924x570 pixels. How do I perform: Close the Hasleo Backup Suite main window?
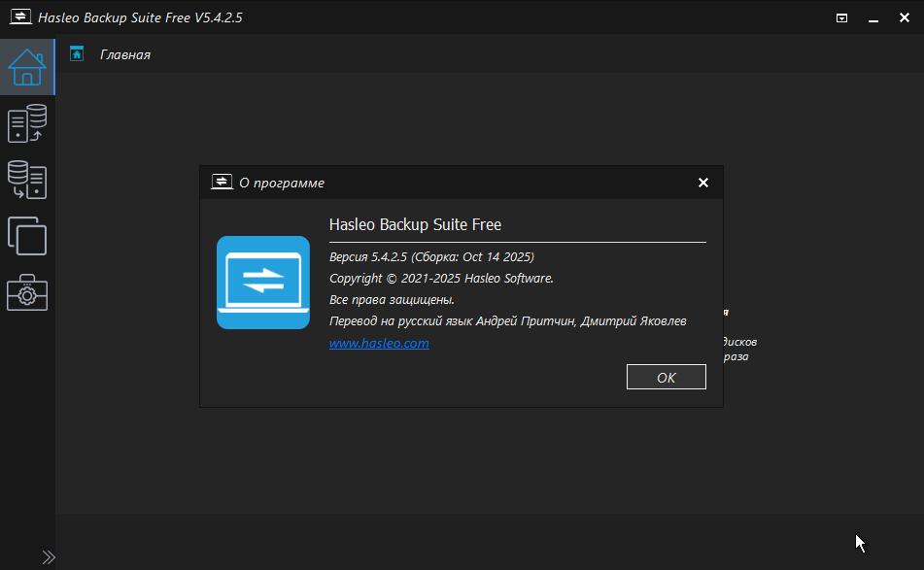[905, 17]
